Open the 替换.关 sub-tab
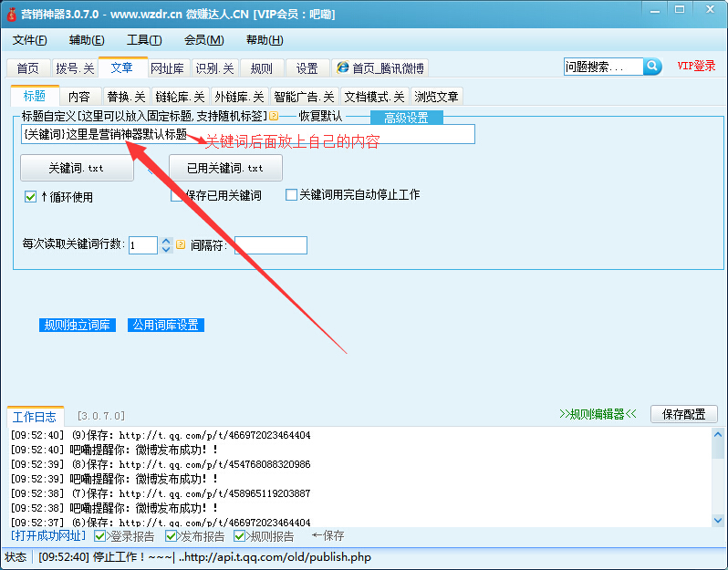 tap(126, 97)
